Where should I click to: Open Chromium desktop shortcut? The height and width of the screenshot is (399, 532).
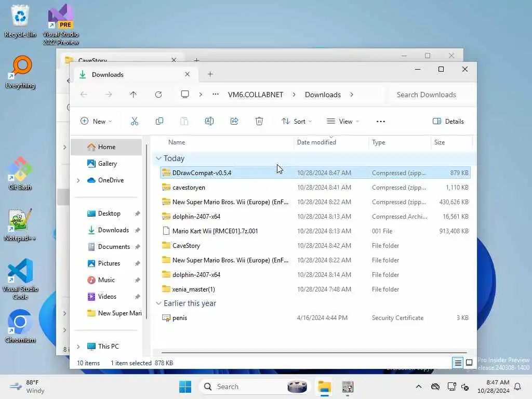click(20, 326)
